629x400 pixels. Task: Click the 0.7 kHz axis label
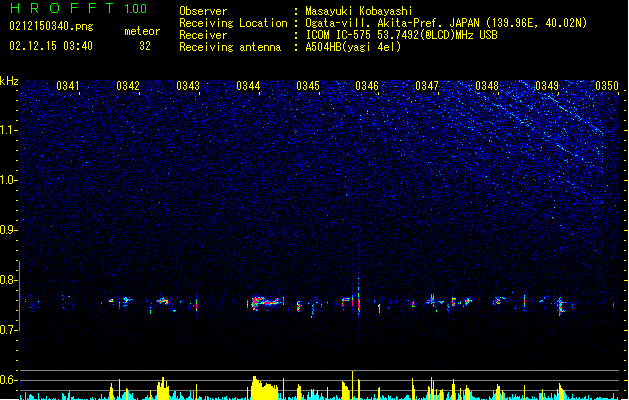pos(8,330)
